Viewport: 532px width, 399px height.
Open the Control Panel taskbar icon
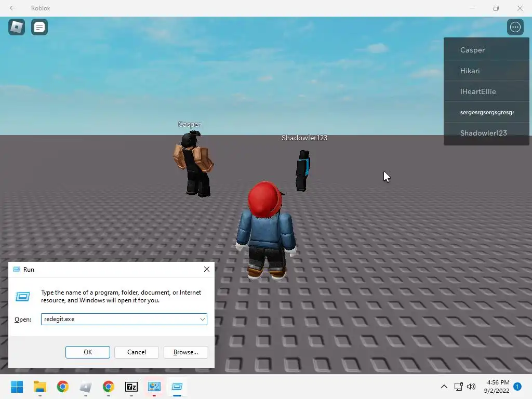coord(154,387)
